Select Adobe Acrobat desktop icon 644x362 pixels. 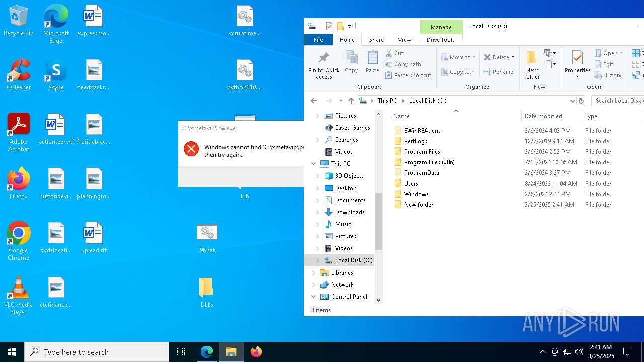(x=19, y=133)
